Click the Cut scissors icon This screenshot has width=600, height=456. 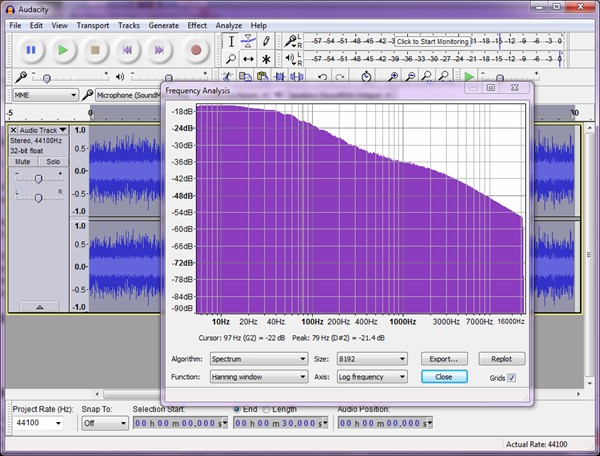coord(227,77)
